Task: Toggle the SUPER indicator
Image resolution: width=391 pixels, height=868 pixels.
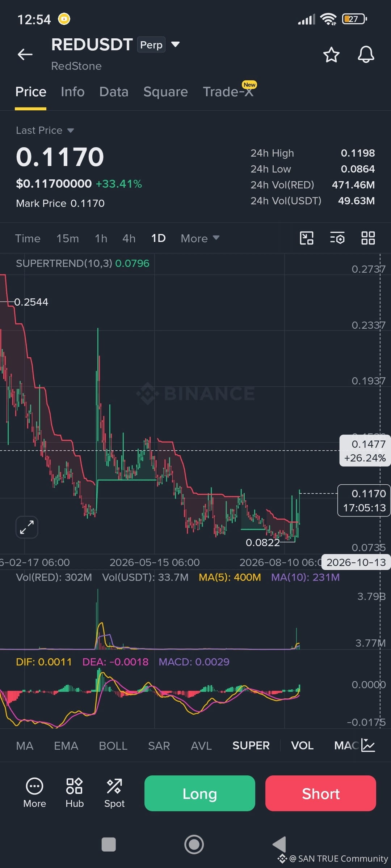Action: tap(251, 746)
